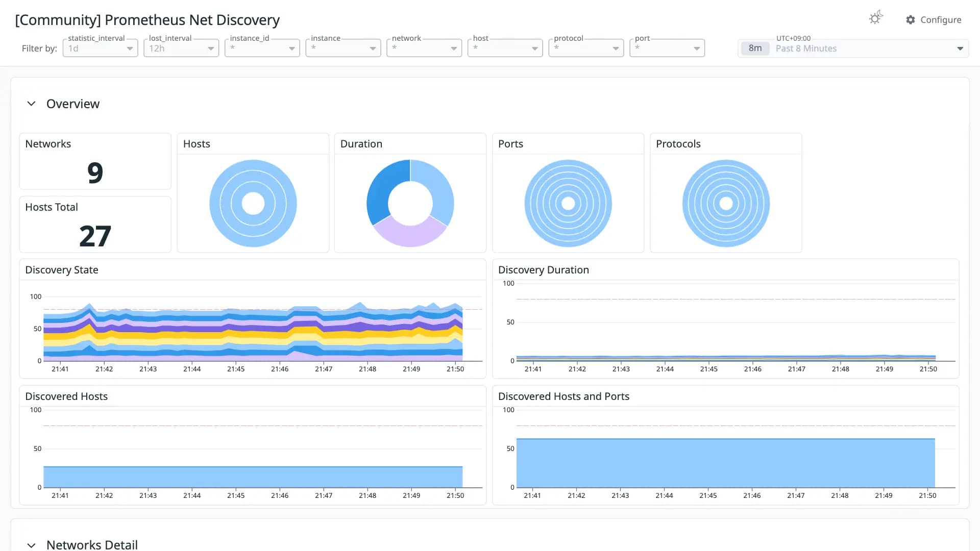Click the dashboard title Prometheus Net Discovery
This screenshot has height=551, width=980.
[x=148, y=20]
